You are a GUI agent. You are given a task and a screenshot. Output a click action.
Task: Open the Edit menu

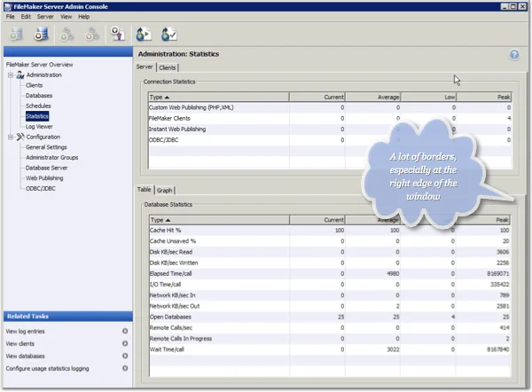point(26,17)
